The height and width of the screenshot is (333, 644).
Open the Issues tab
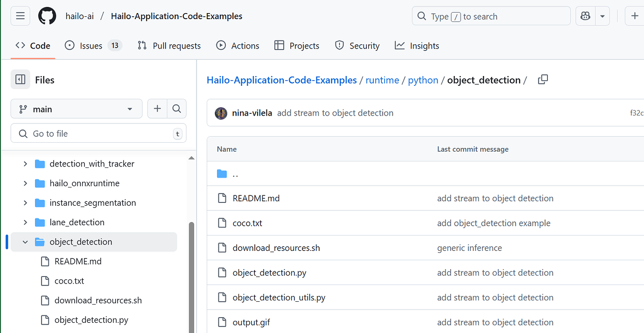tap(93, 46)
